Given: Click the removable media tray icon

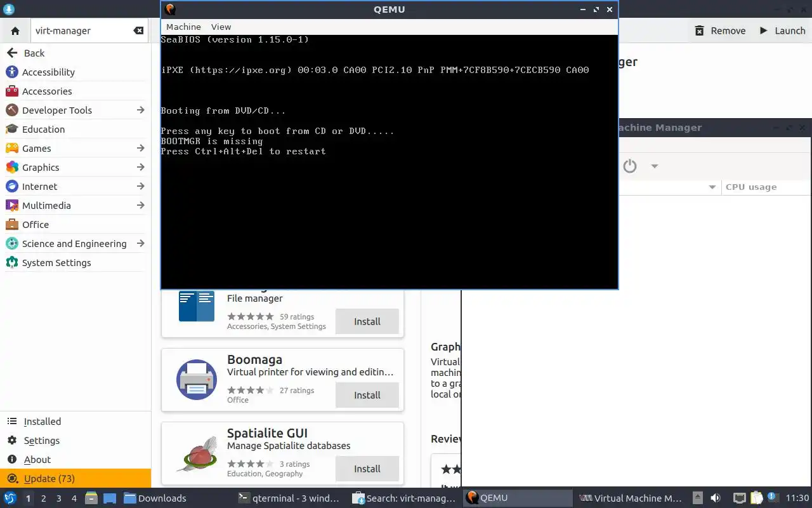Looking at the screenshot, I should point(697,498).
